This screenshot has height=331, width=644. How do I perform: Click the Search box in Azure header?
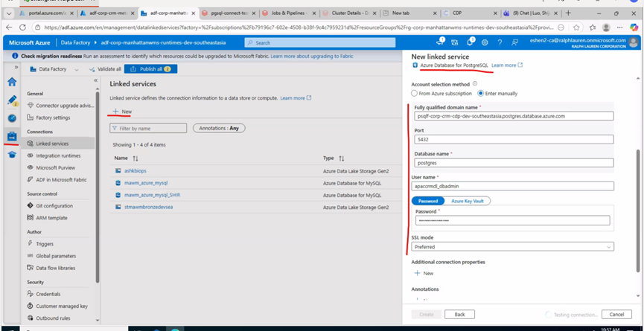[320, 42]
